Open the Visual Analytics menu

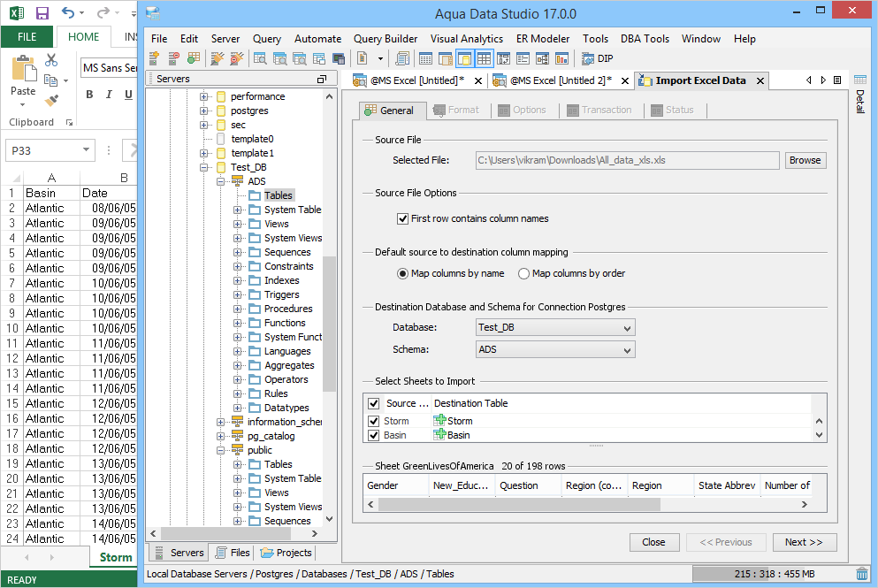click(x=467, y=39)
